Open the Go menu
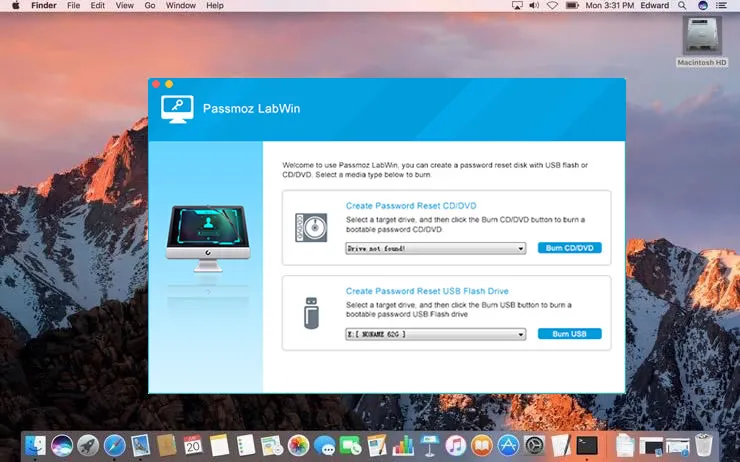The image size is (740, 462). 150,6
